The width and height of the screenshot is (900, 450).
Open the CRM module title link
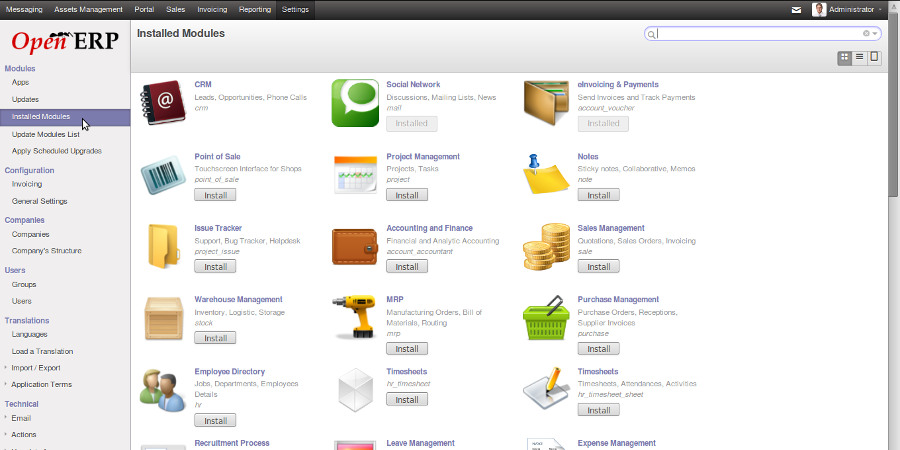point(203,84)
